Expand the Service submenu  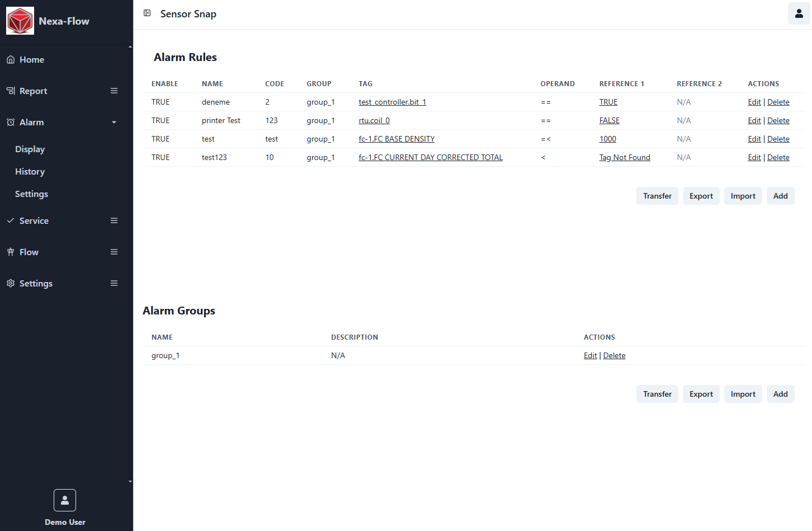(114, 220)
